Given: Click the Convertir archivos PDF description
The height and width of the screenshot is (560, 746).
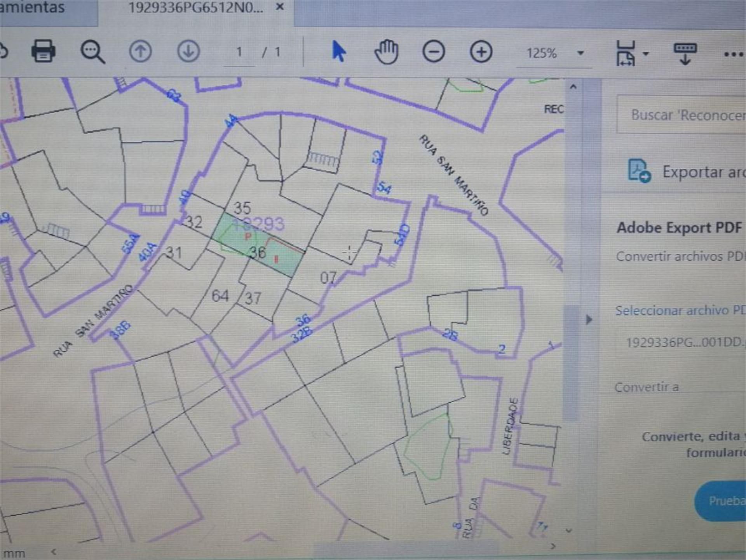Looking at the screenshot, I should coord(681,256).
